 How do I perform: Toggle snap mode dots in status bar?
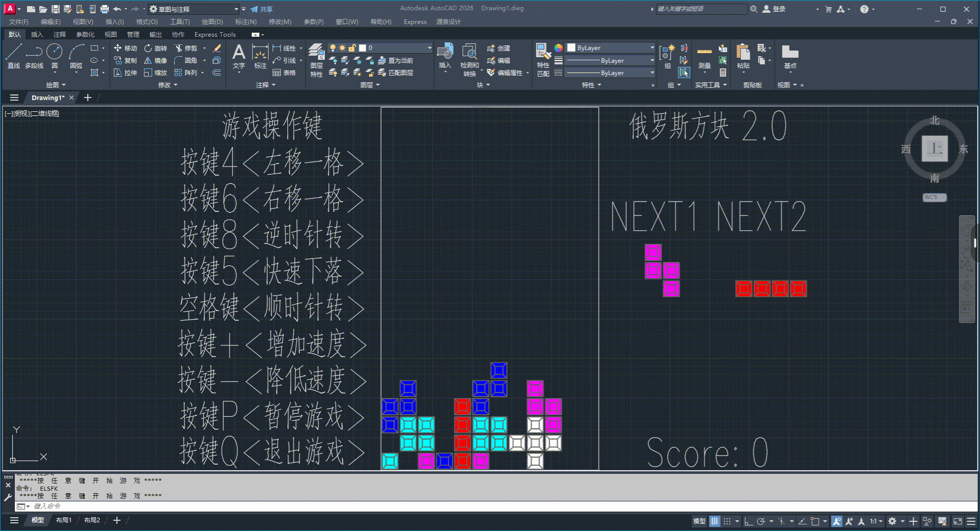727,521
